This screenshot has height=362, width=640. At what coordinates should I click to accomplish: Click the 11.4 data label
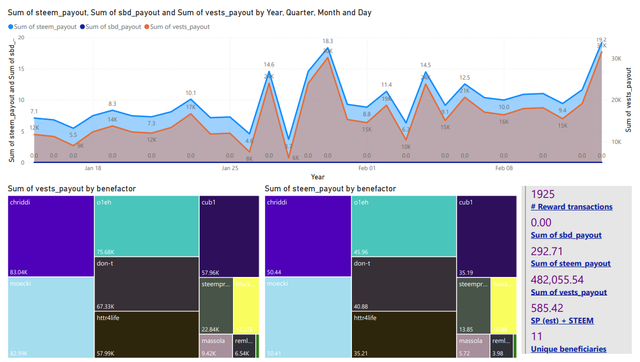pos(386,84)
